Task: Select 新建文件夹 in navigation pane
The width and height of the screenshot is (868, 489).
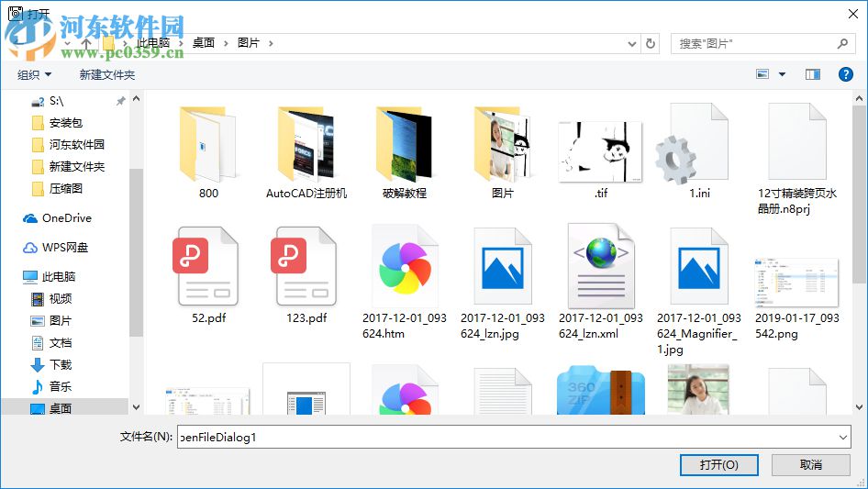Action: pyautogui.click(x=76, y=167)
